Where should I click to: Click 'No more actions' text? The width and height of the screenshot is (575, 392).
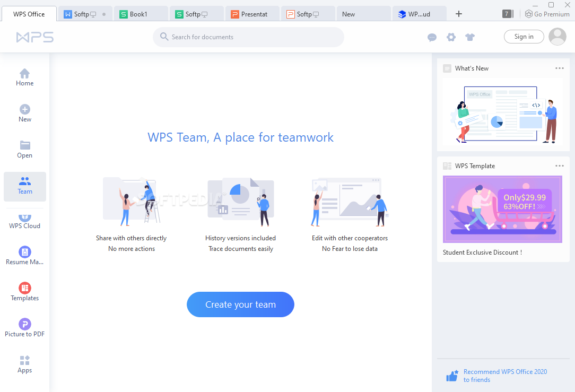[132, 249]
